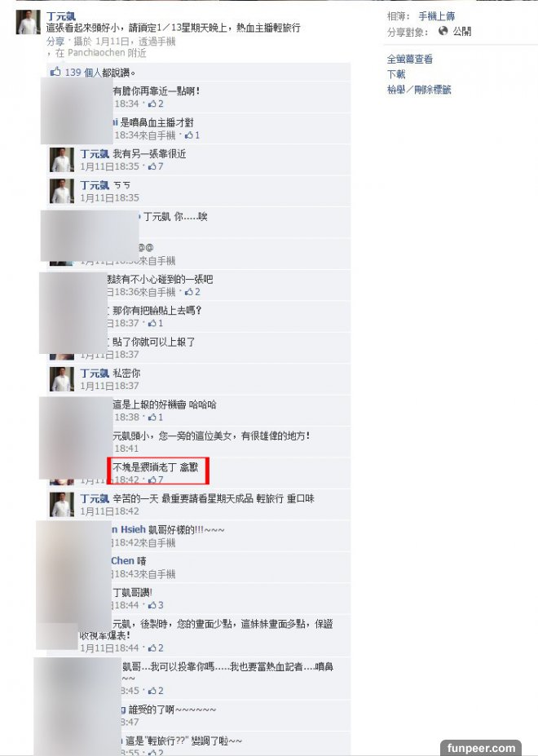Click like icon under 丁凱哥讚 comment
Image resolution: width=538 pixels, height=756 pixels.
pos(152,605)
